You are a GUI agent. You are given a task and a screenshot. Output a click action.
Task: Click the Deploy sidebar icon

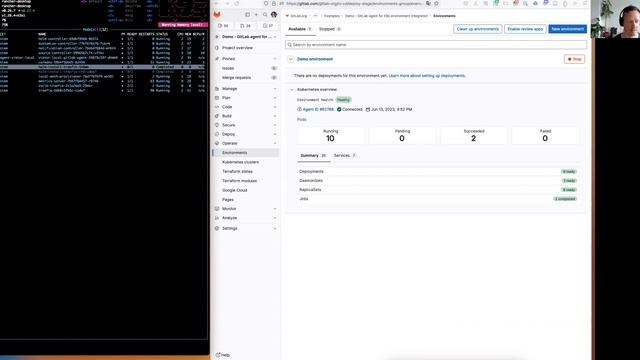(217, 134)
